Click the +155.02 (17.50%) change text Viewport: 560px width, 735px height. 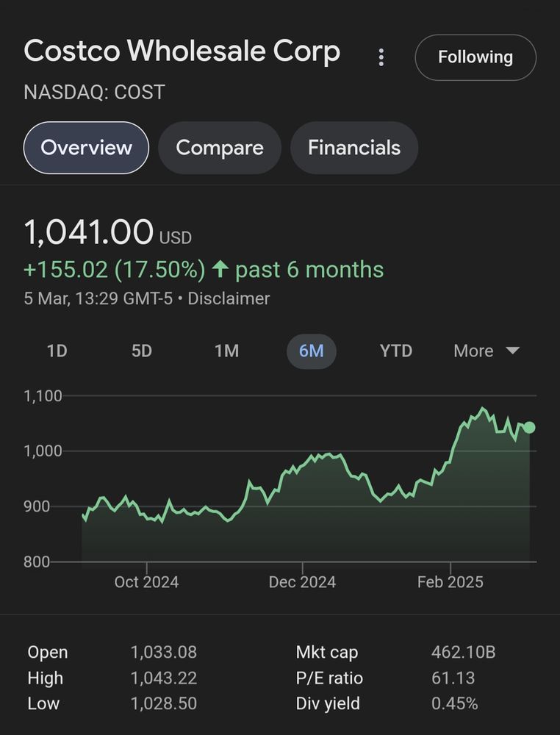point(115,270)
